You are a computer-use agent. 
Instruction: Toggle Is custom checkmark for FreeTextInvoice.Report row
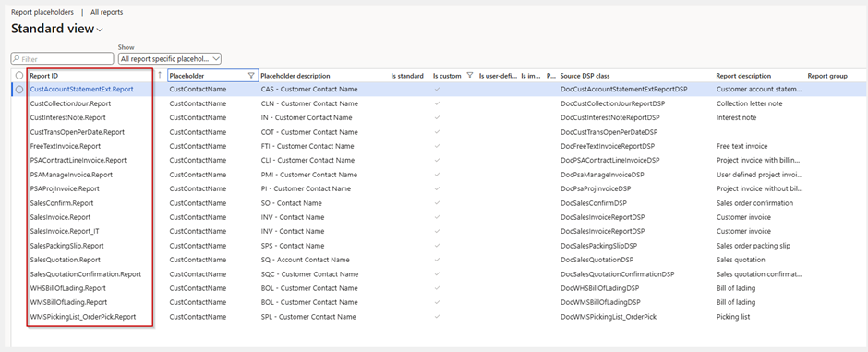(438, 146)
